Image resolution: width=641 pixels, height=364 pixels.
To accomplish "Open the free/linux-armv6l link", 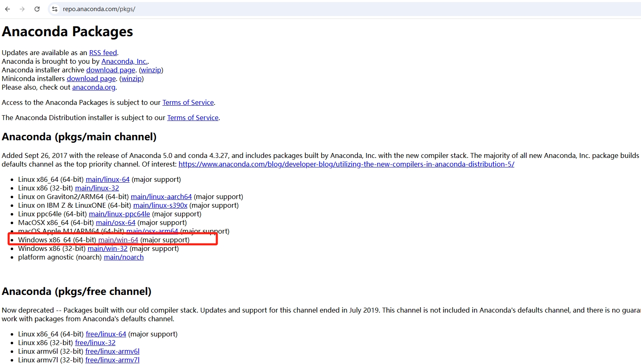I will 112,351.
